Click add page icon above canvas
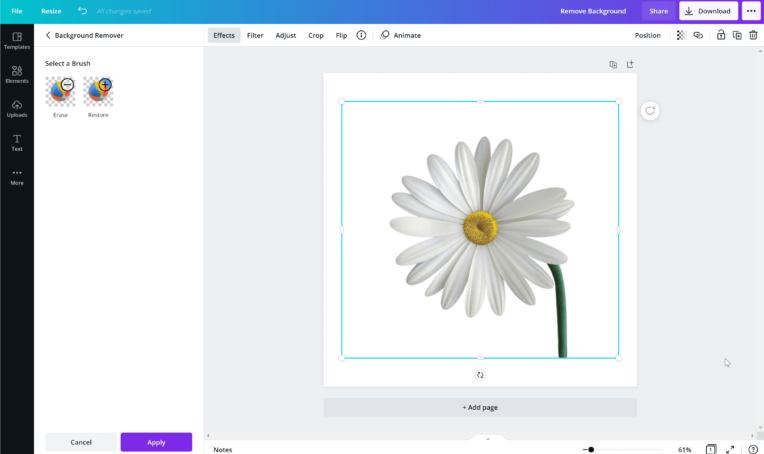The height and width of the screenshot is (454, 764). (x=630, y=64)
